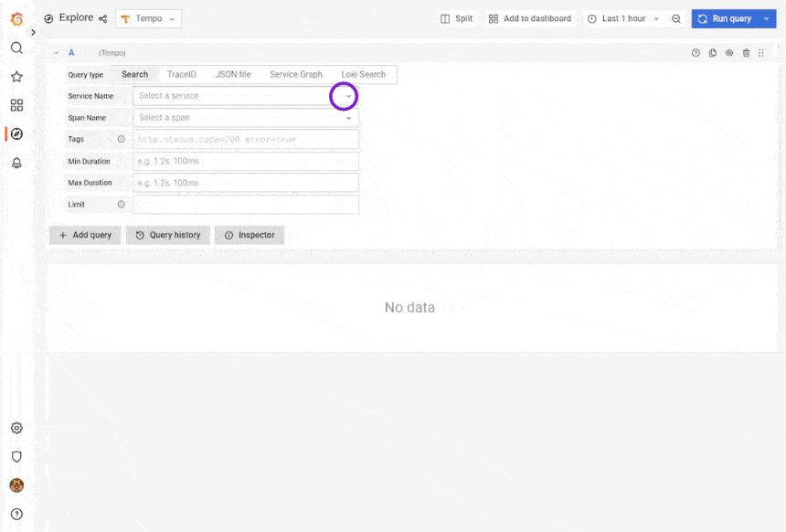The width and height of the screenshot is (786, 532).
Task: Click the share Explore link icon
Action: (102, 18)
